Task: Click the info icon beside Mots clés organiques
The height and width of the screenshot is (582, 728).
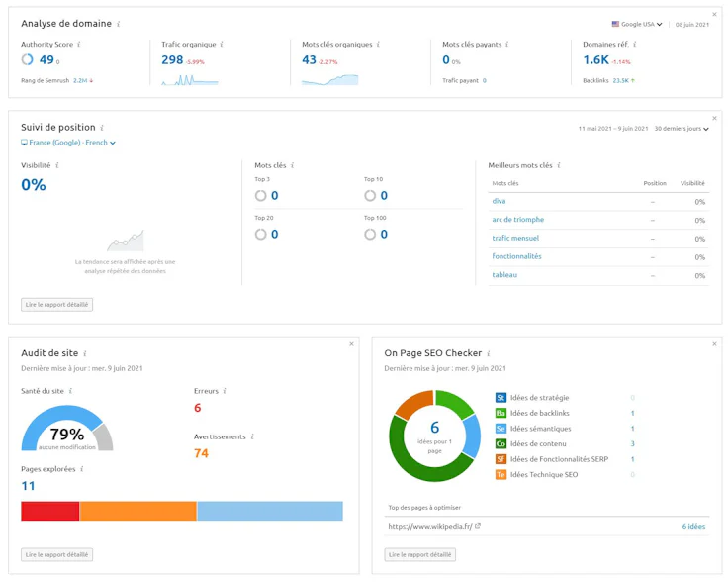Action: (378, 45)
